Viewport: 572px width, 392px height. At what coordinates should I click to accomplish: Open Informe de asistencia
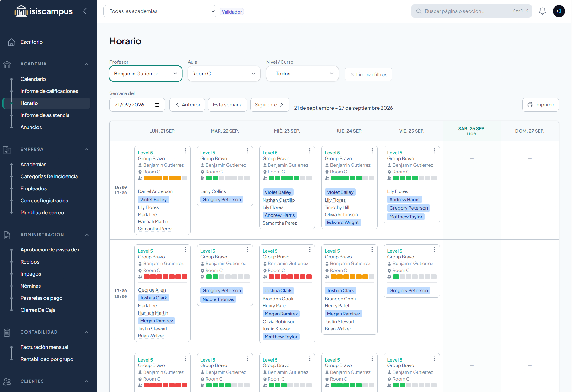(x=45, y=115)
